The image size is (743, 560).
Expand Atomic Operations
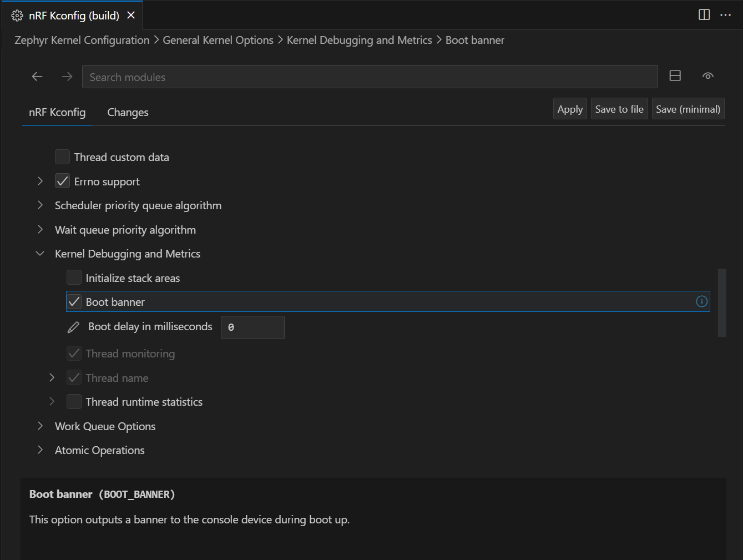pyautogui.click(x=40, y=450)
